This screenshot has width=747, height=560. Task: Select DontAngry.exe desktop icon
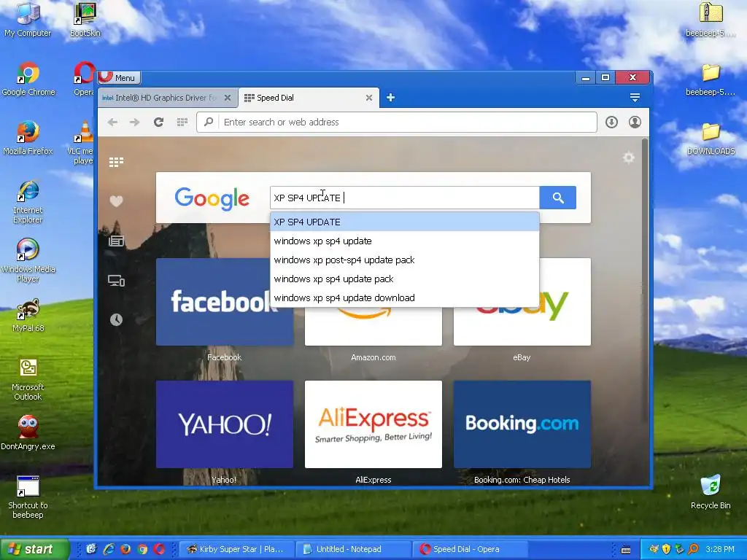[28, 433]
